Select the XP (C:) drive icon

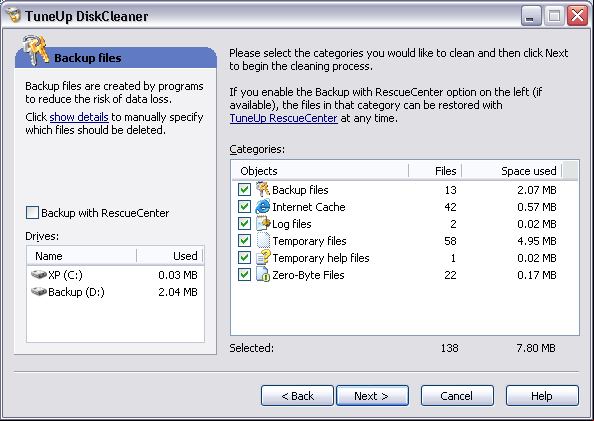(39, 274)
